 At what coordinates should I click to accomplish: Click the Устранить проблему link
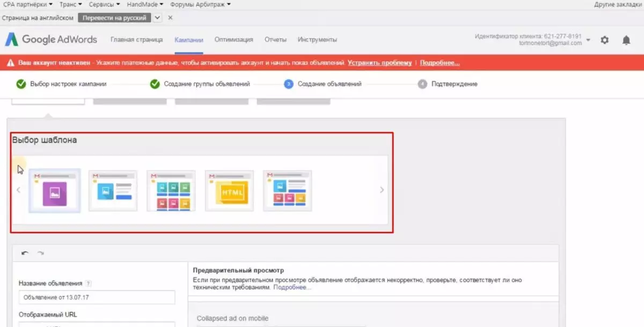pyautogui.click(x=379, y=63)
